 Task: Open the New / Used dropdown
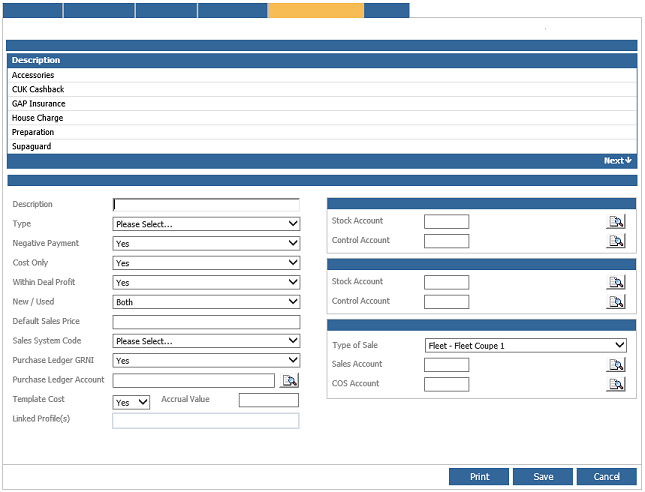click(206, 302)
